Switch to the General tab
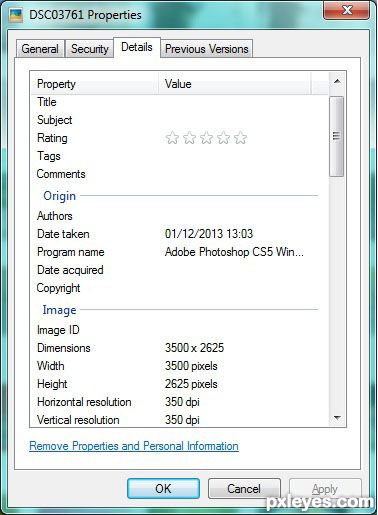This screenshot has width=378, height=515. tap(40, 49)
